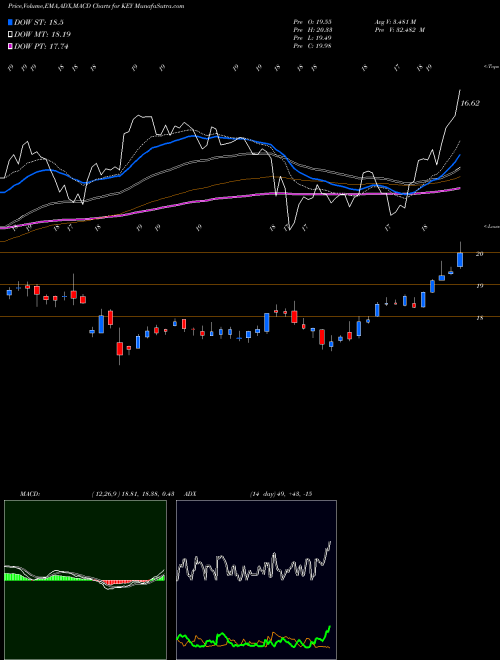
Task: Click the 'Pre O: 19.55' value
Action: [313, 22]
